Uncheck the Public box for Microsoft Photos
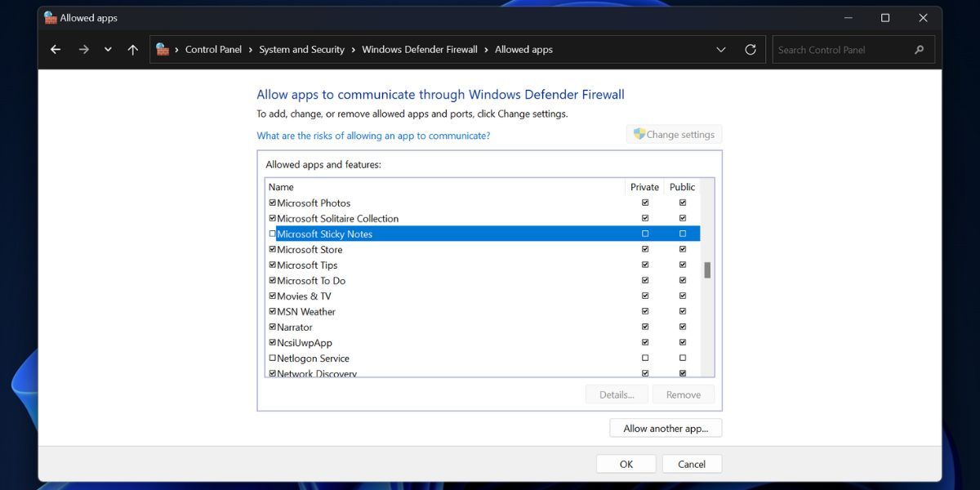980x490 pixels. click(x=682, y=202)
